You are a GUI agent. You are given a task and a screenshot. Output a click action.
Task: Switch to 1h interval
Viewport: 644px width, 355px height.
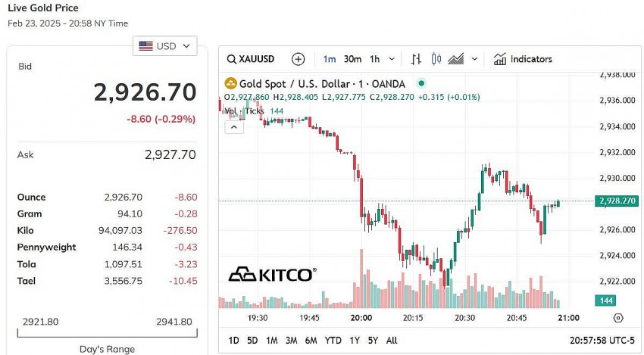point(375,59)
